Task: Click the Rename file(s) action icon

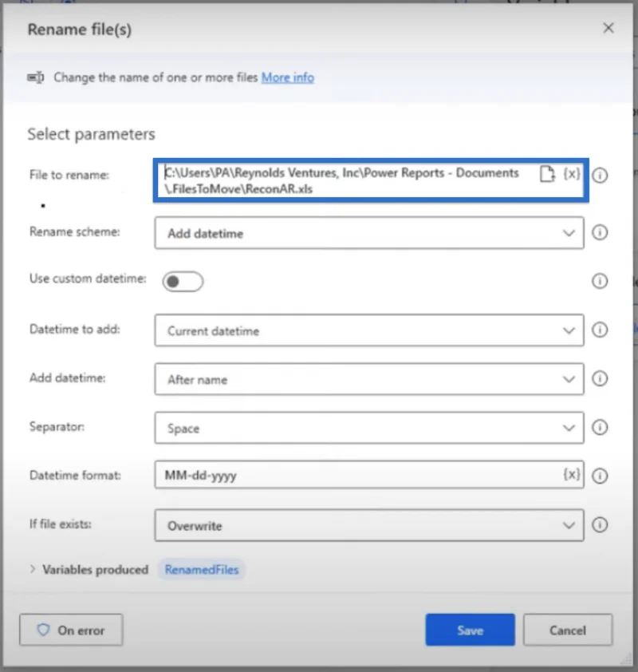Action: pyautogui.click(x=36, y=77)
